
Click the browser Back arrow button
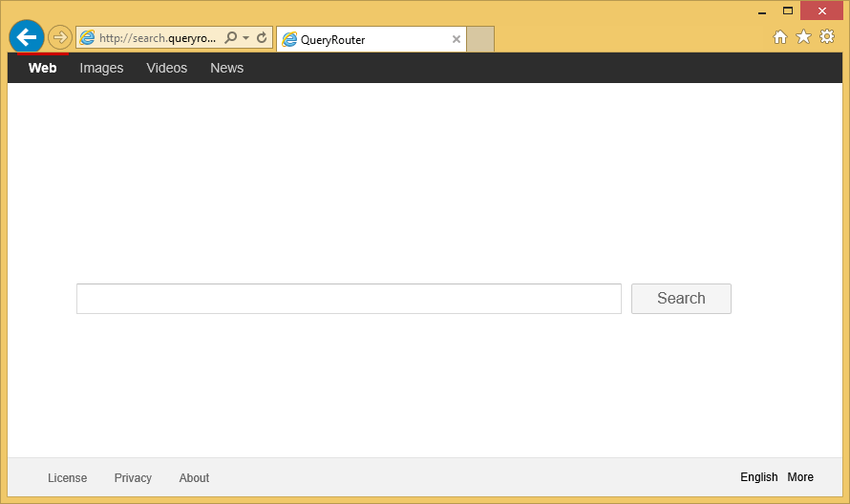click(27, 37)
